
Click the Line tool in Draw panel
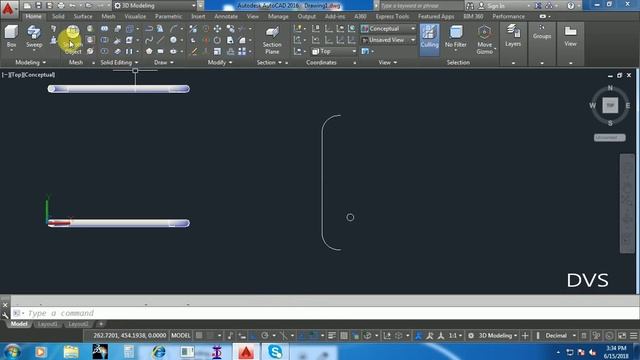tap(161, 40)
